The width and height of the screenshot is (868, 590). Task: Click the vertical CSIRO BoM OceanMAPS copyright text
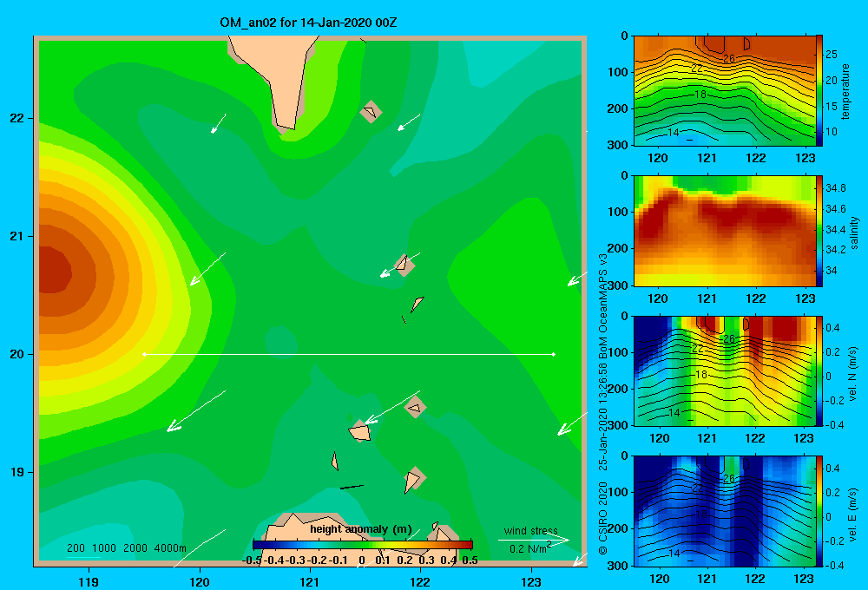pyautogui.click(x=603, y=404)
